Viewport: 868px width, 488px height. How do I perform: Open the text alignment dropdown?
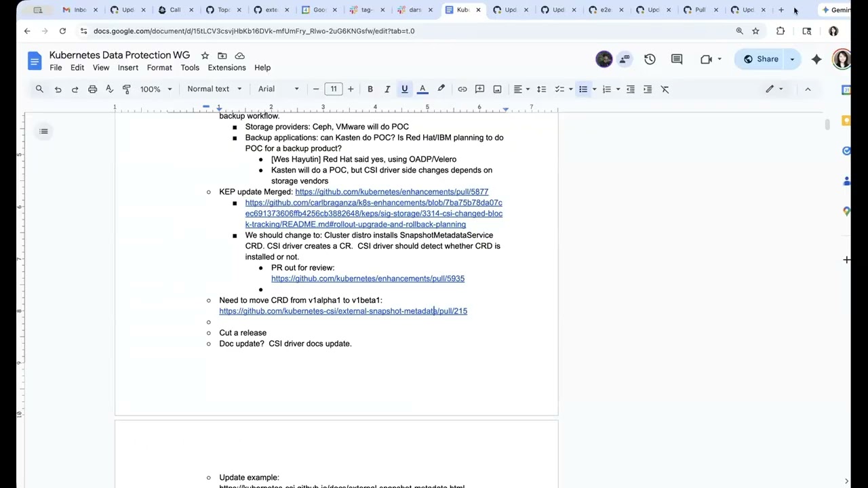click(521, 89)
